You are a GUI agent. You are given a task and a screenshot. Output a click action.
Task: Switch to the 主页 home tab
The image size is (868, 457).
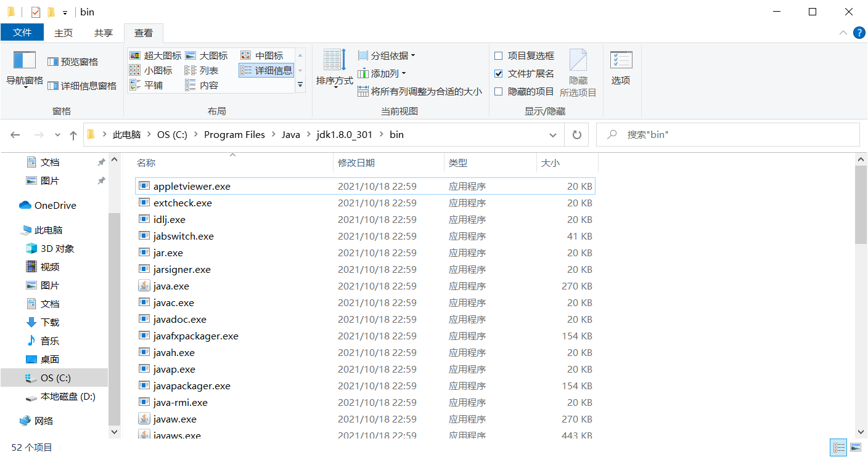tap(63, 33)
